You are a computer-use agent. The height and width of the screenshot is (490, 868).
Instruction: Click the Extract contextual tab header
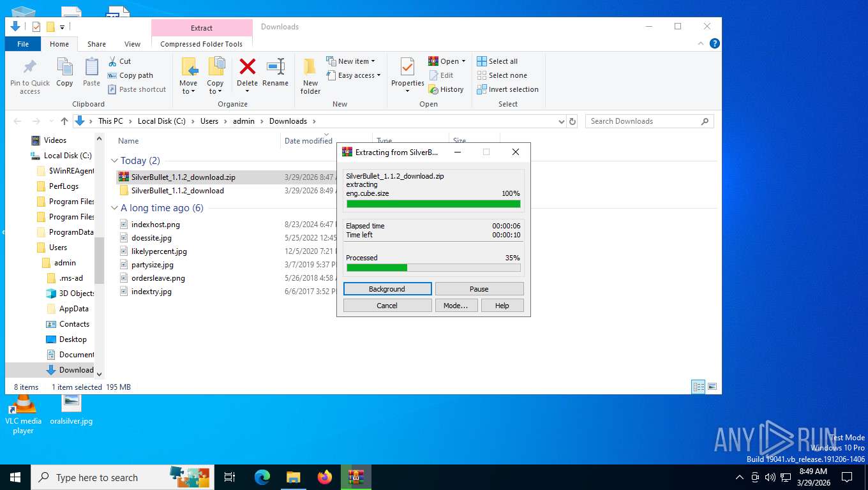point(202,27)
